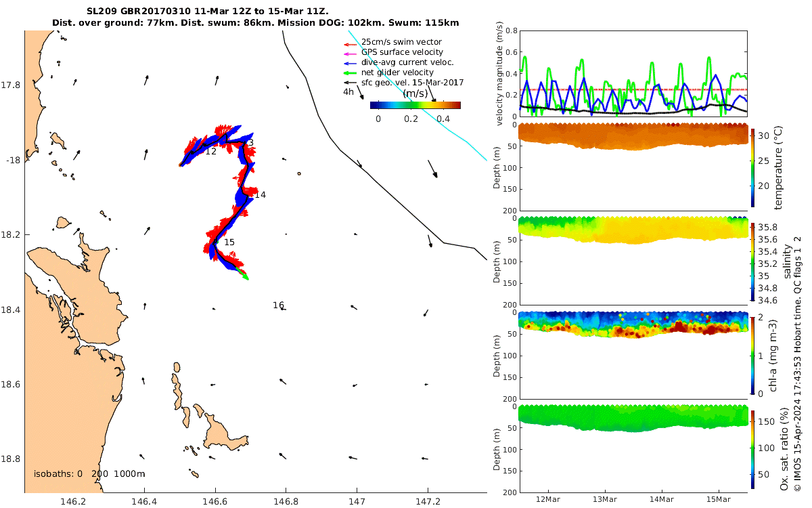Click the '13Mar' time axis tick label

pyautogui.click(x=604, y=499)
